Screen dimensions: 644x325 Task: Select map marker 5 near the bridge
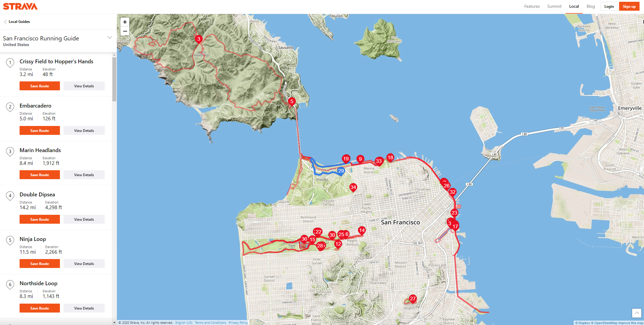[292, 102]
